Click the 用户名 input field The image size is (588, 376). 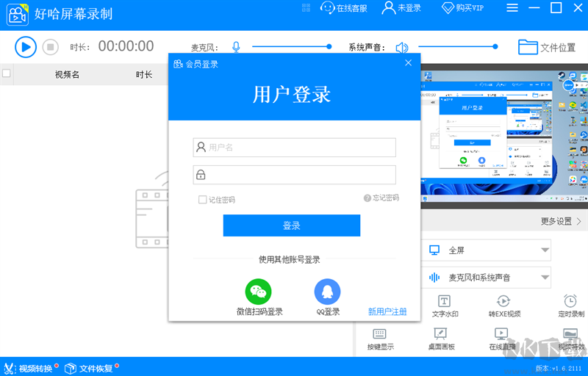(295, 147)
